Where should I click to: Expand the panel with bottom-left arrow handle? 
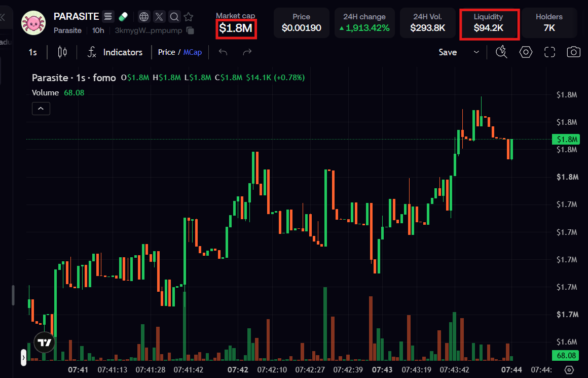(24, 357)
